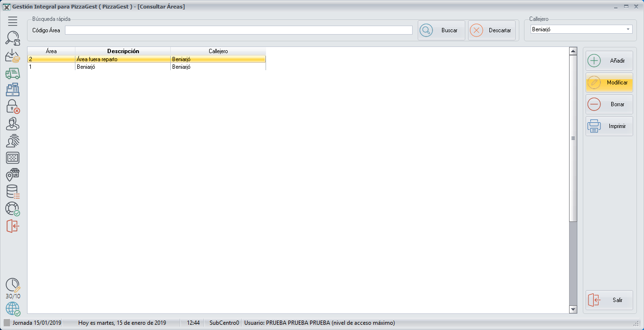This screenshot has height=330, width=644.
Task: Click the green delivery truck icon
Action: point(13,73)
